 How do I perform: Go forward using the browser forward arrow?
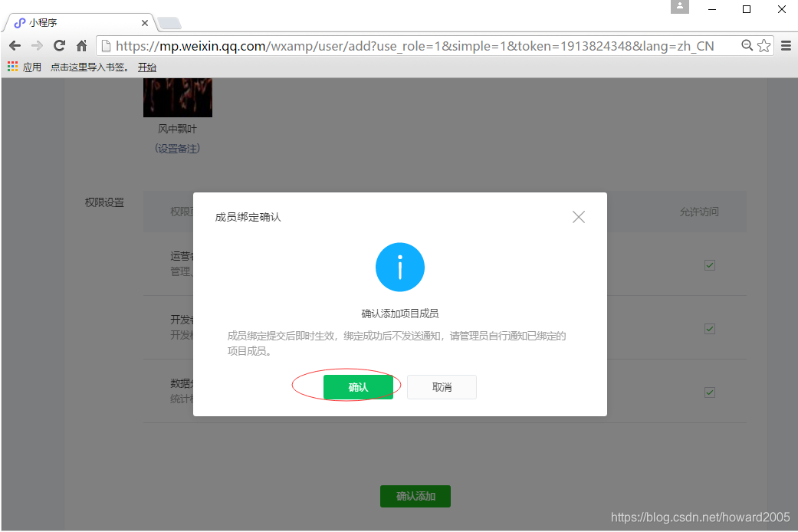(37, 46)
